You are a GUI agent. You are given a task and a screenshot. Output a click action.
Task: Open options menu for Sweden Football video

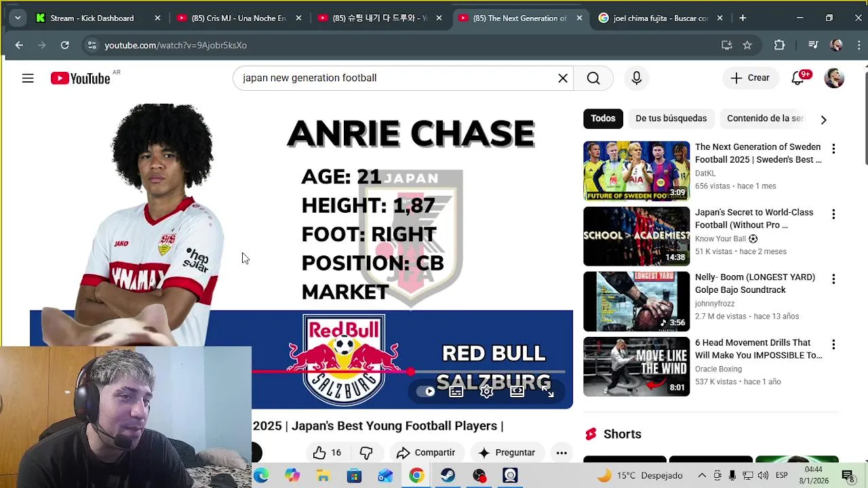[x=833, y=149]
